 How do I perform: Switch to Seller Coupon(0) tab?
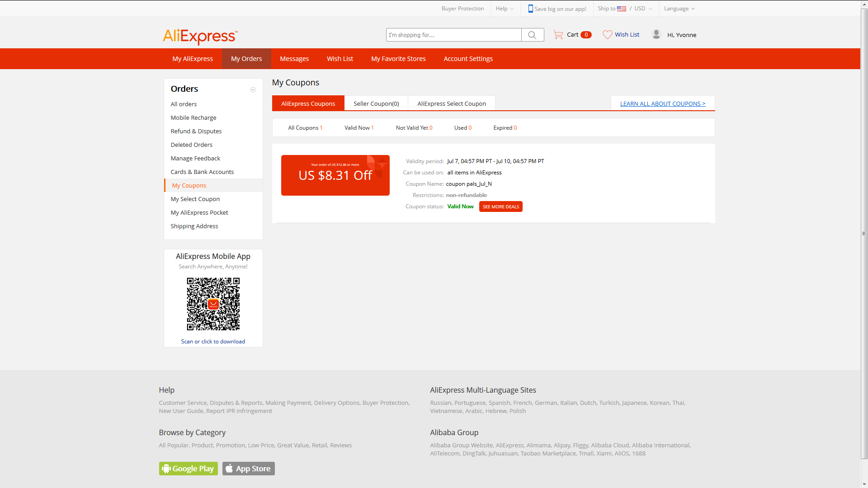[376, 103]
